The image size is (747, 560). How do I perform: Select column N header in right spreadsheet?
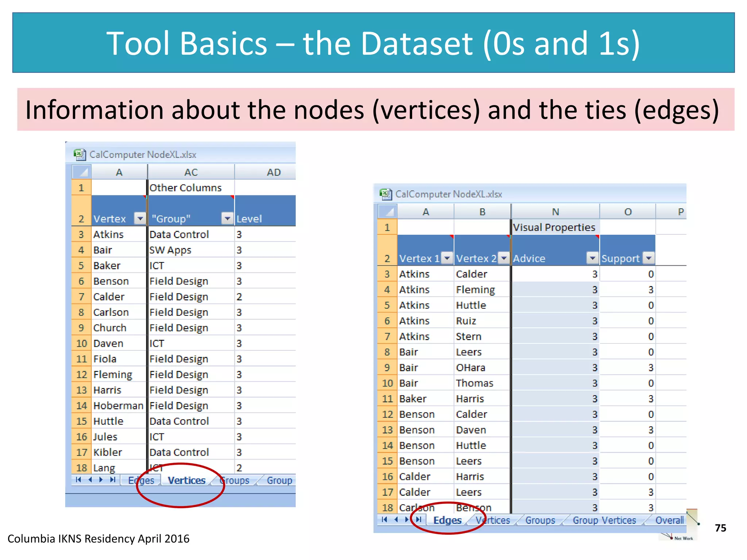(555, 212)
